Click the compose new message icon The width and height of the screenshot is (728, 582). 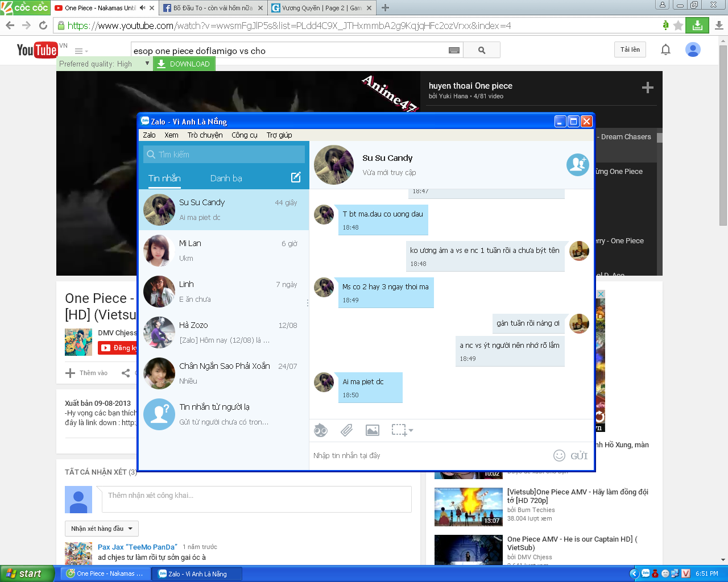pos(296,177)
